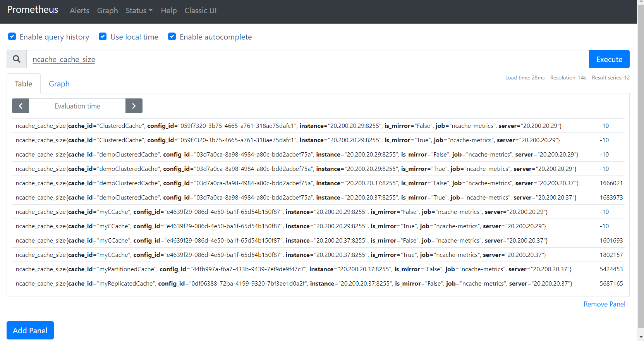The height and width of the screenshot is (341, 644).
Task: Select demoClusteredCache row valued 1683973
Action: point(318,197)
